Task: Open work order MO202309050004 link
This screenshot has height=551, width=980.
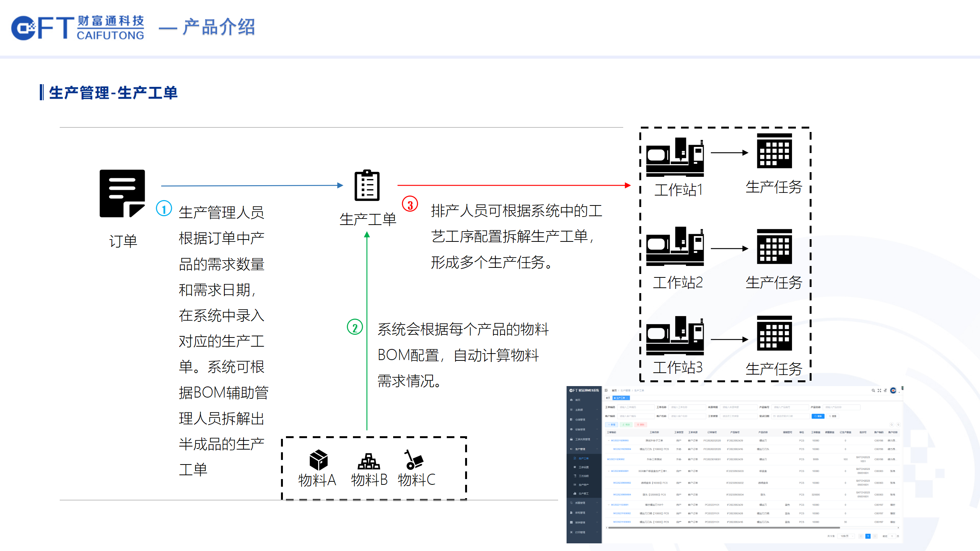Action: pyautogui.click(x=622, y=495)
